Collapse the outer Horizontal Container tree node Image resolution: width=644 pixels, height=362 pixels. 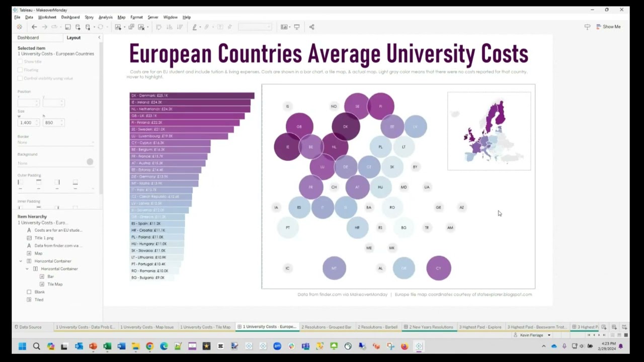pos(21,261)
